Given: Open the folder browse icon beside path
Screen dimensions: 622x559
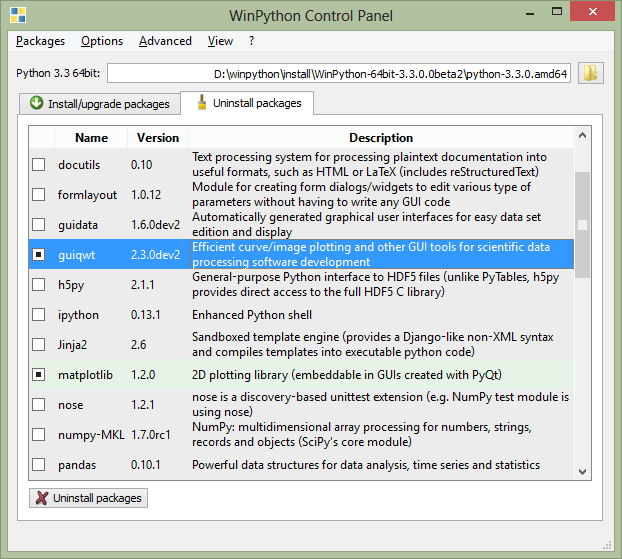Looking at the screenshot, I should (591, 73).
